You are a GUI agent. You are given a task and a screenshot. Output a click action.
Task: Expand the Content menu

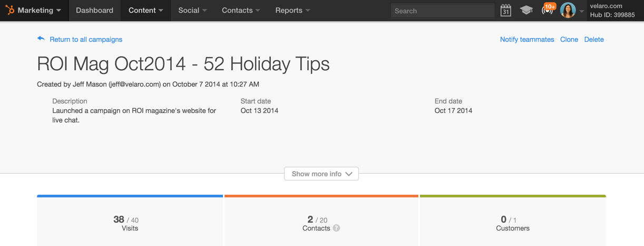coord(146,10)
